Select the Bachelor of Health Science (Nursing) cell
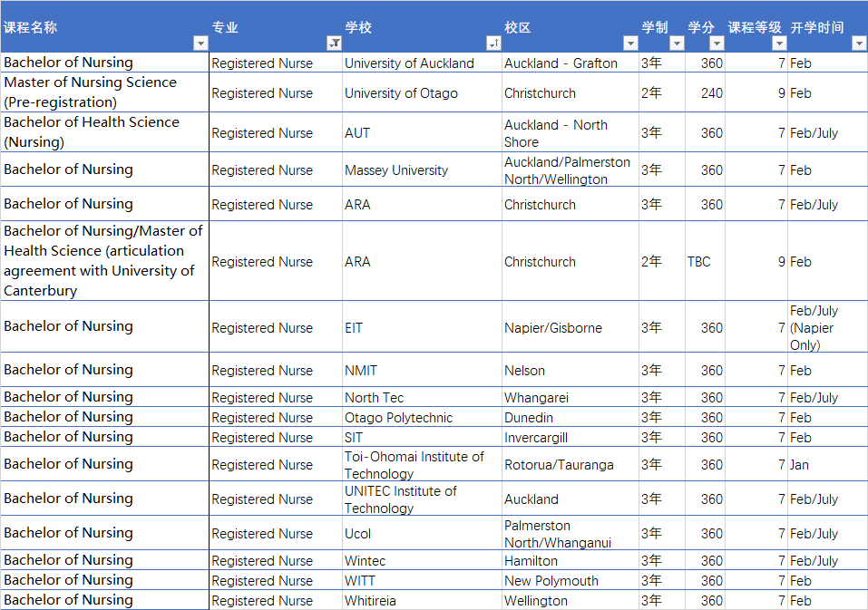This screenshot has height=610, width=868. pos(104,132)
